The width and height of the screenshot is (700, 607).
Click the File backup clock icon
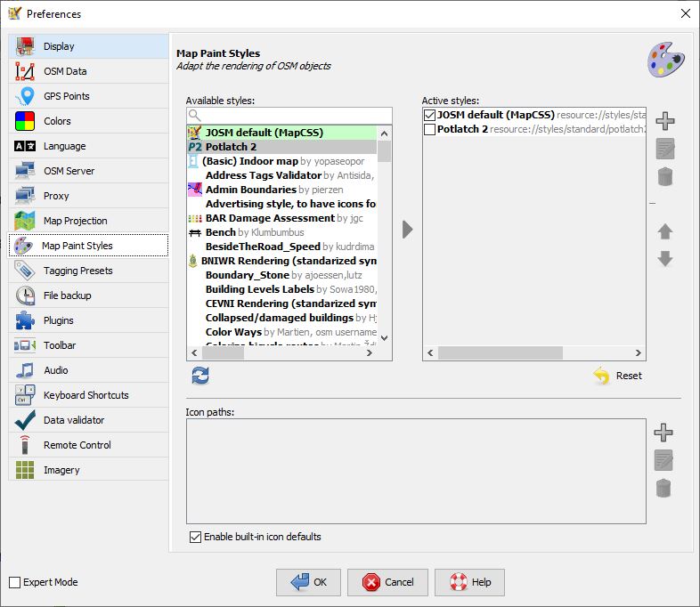pyautogui.click(x=25, y=295)
